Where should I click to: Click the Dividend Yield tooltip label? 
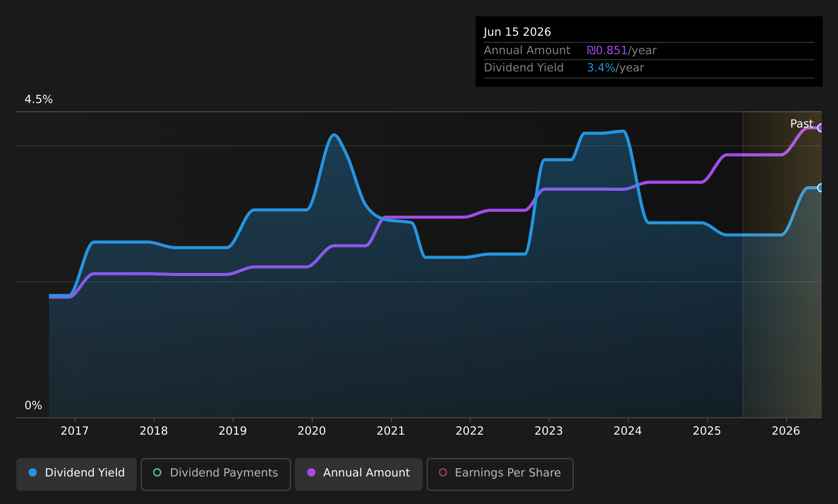(524, 68)
